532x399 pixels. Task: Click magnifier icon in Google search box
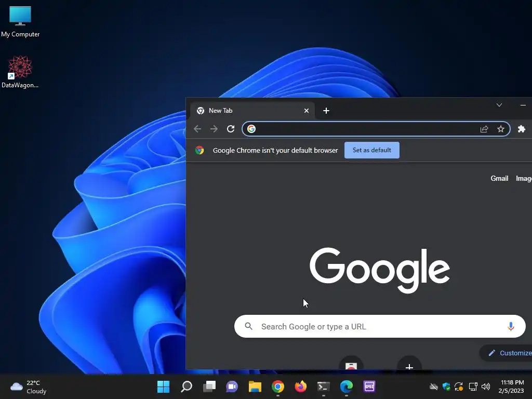pyautogui.click(x=249, y=326)
